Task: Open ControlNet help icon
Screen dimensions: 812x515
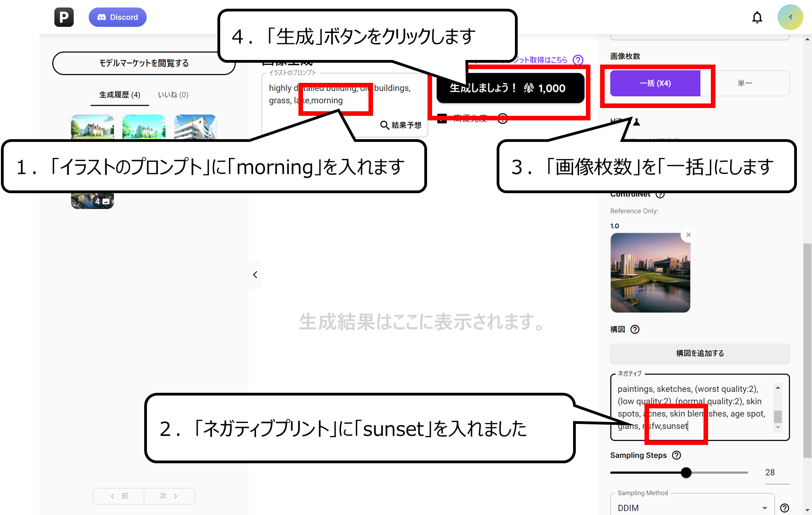Action: [660, 194]
